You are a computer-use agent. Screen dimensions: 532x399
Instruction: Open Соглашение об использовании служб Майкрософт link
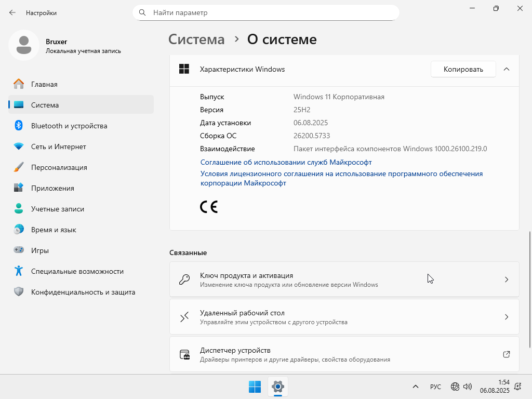(286, 162)
